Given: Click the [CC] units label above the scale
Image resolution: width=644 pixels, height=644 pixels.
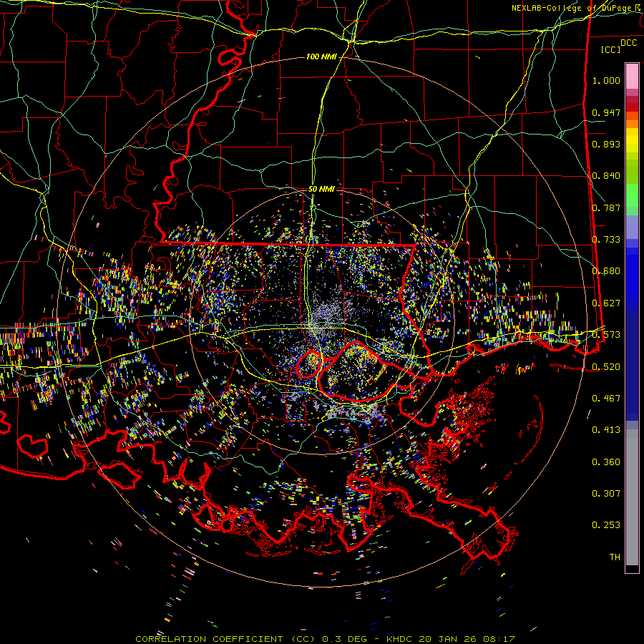Looking at the screenshot, I should point(611,49).
